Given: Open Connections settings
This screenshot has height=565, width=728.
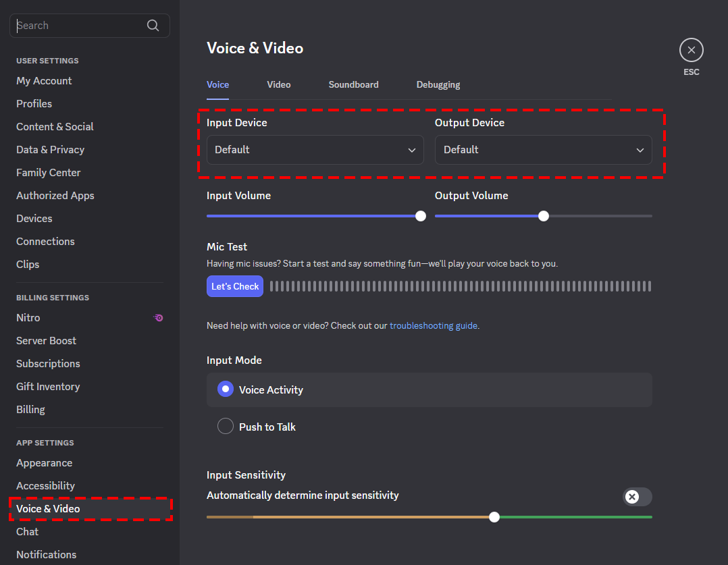Looking at the screenshot, I should (45, 242).
